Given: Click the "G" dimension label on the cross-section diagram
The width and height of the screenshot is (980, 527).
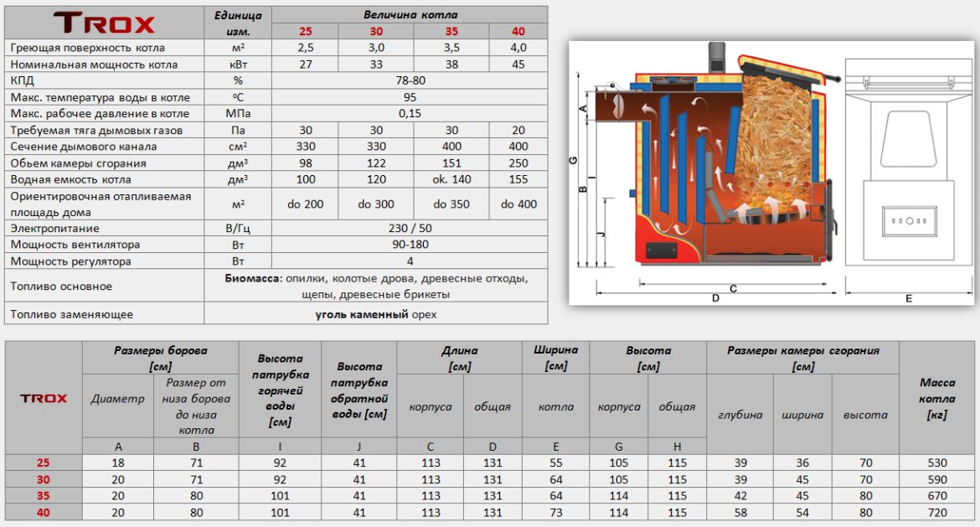Looking at the screenshot, I should [x=573, y=160].
